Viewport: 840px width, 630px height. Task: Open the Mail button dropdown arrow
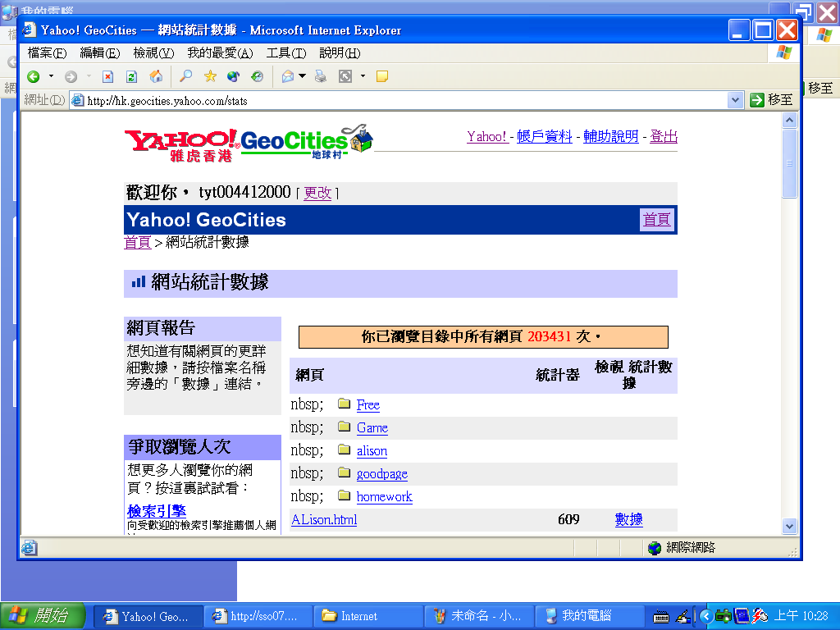click(x=302, y=76)
